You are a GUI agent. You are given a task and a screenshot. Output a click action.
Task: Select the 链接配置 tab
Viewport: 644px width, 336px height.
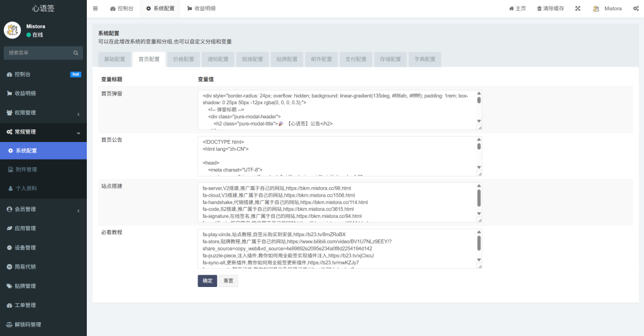[x=253, y=59]
